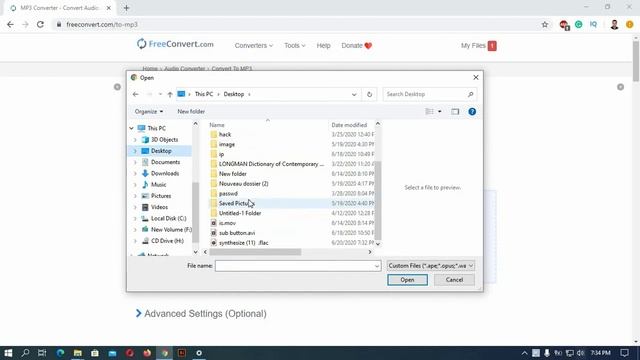Click the FreeConvert.com logo
The width and height of the screenshot is (640, 360).
(x=175, y=44)
